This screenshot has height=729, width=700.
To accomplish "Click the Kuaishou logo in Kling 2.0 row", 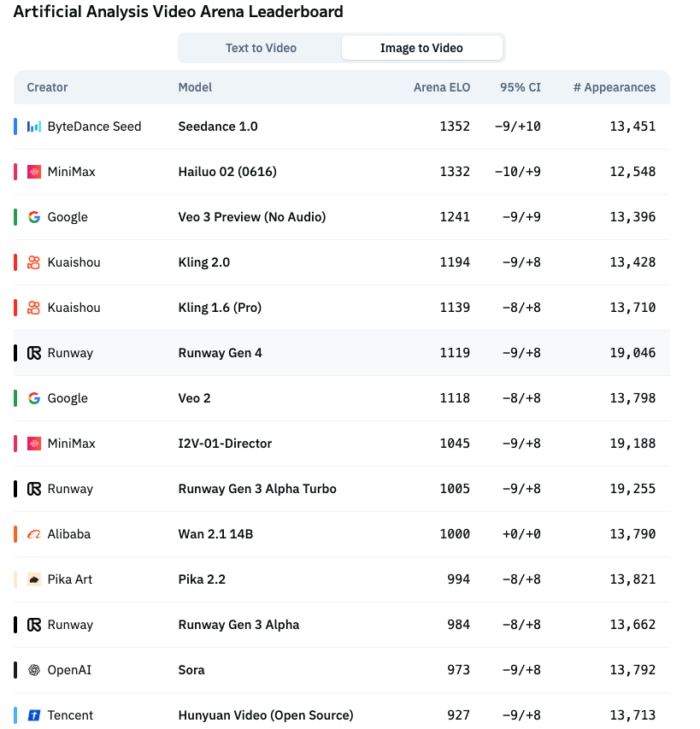I will [34, 262].
